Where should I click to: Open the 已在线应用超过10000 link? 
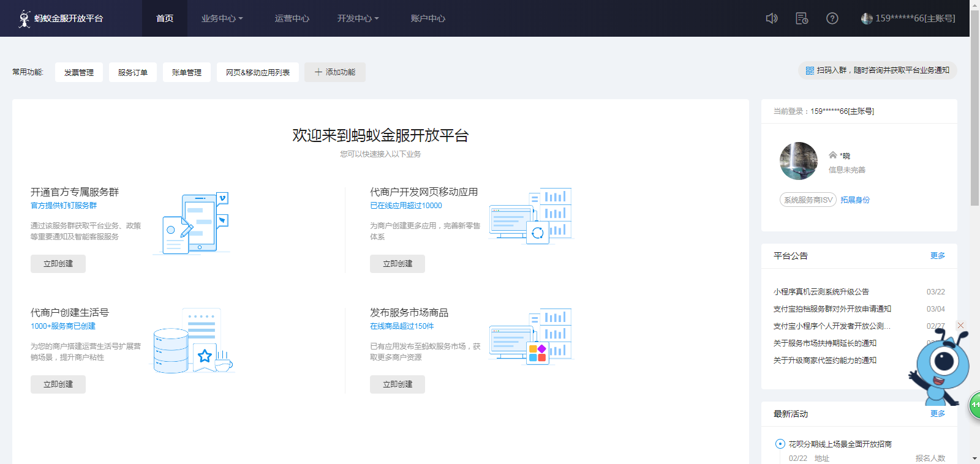(406, 206)
